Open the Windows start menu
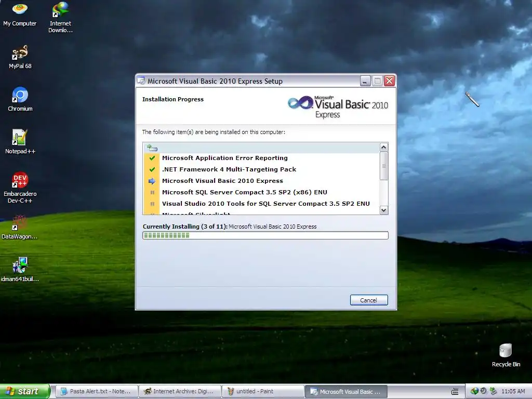The image size is (532, 399). [24, 391]
